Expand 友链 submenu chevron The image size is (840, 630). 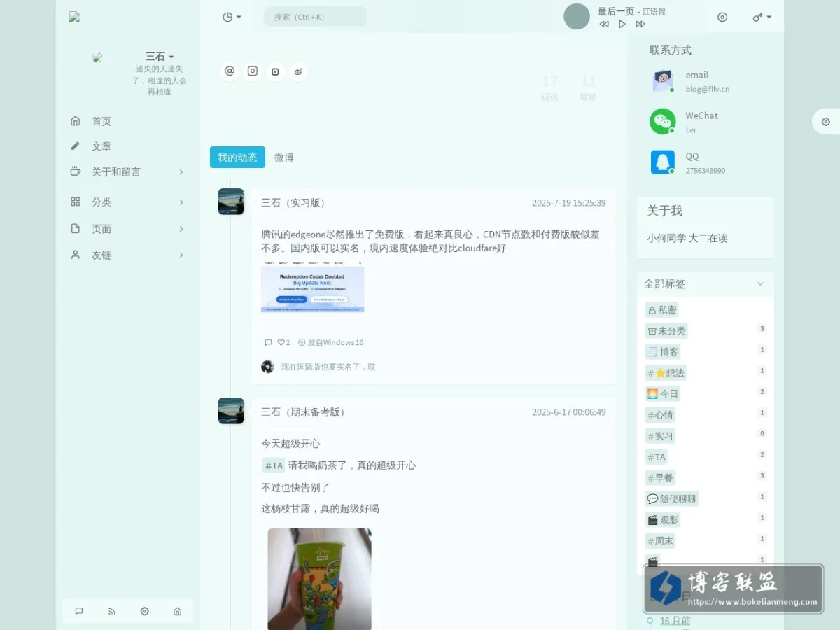(181, 255)
